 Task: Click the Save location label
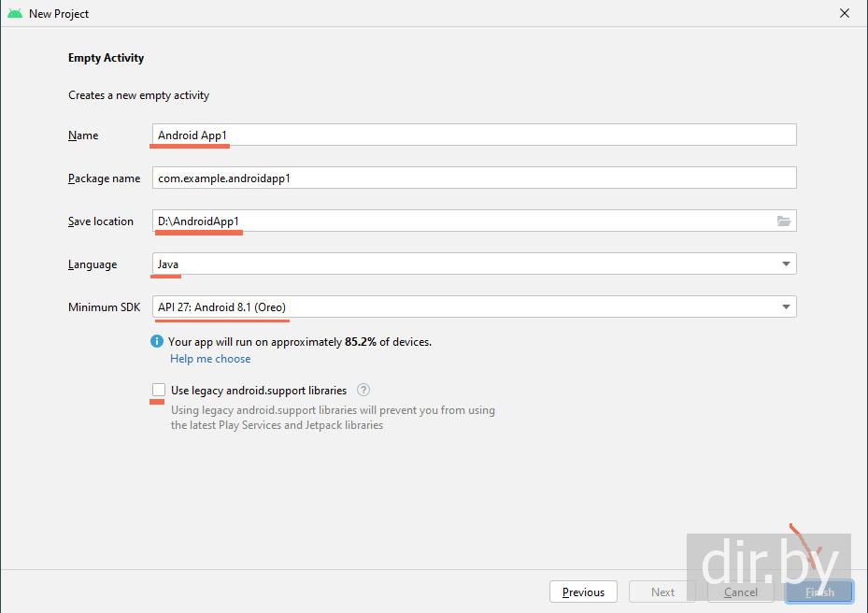(101, 221)
